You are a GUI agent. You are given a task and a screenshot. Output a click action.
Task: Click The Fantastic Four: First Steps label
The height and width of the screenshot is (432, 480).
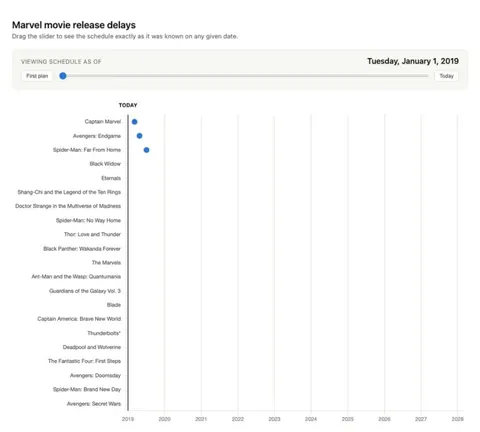pyautogui.click(x=84, y=361)
